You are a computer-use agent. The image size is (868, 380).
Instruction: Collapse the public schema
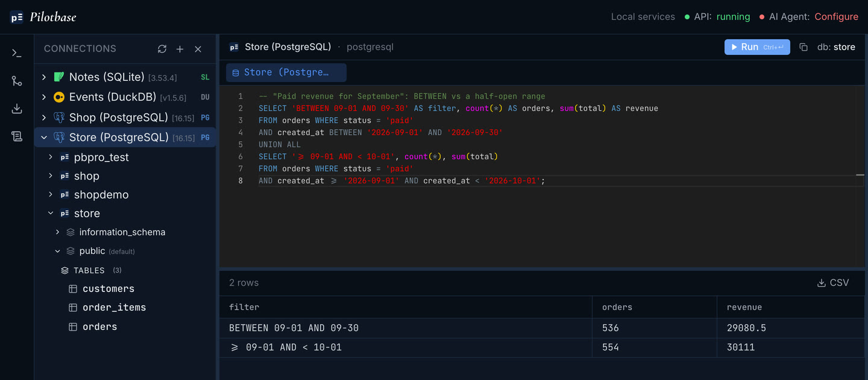pyautogui.click(x=57, y=252)
